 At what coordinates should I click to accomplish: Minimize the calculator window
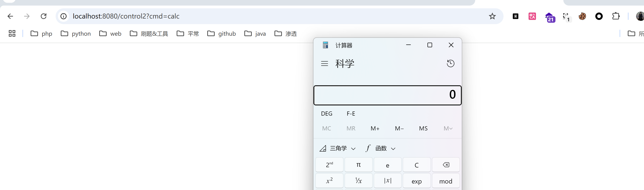tap(408, 45)
